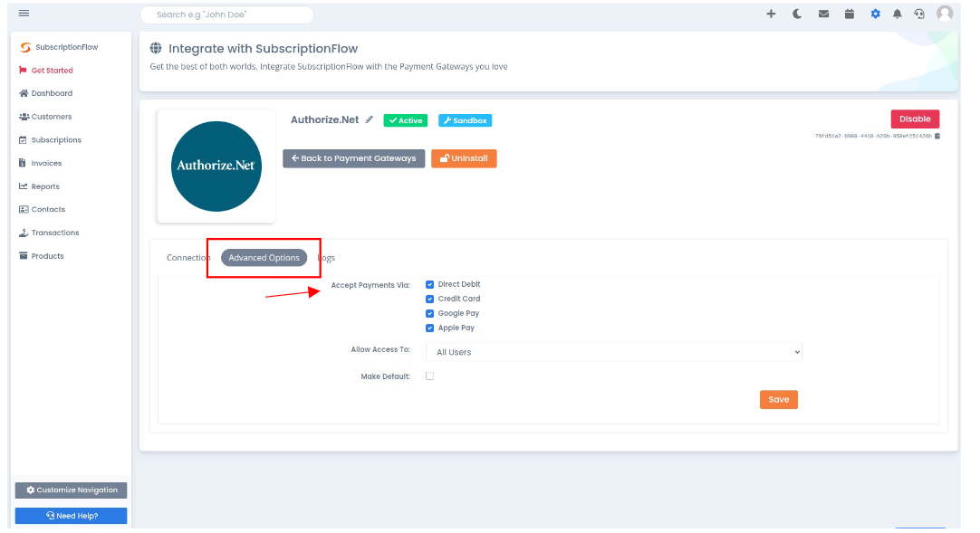The image size is (980, 533).
Task: Switch to the Connection tab
Action: click(188, 258)
